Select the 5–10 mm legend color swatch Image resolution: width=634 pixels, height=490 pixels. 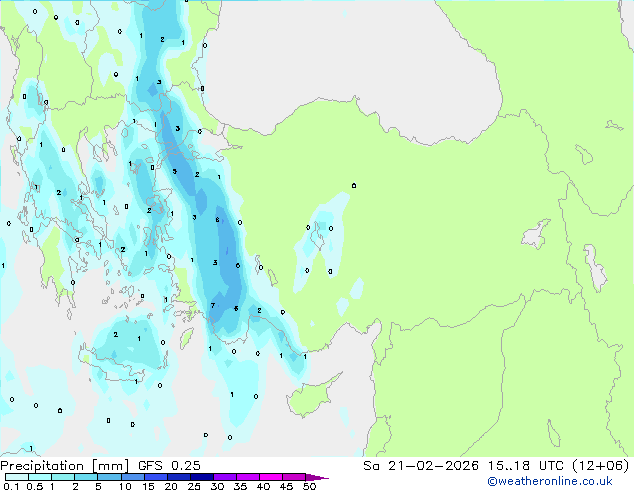pos(109,477)
